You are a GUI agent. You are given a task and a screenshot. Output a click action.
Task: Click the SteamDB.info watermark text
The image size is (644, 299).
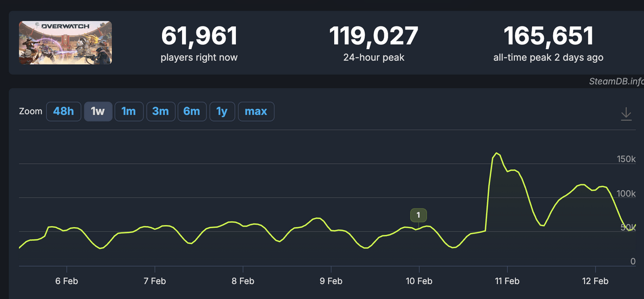[x=616, y=81]
